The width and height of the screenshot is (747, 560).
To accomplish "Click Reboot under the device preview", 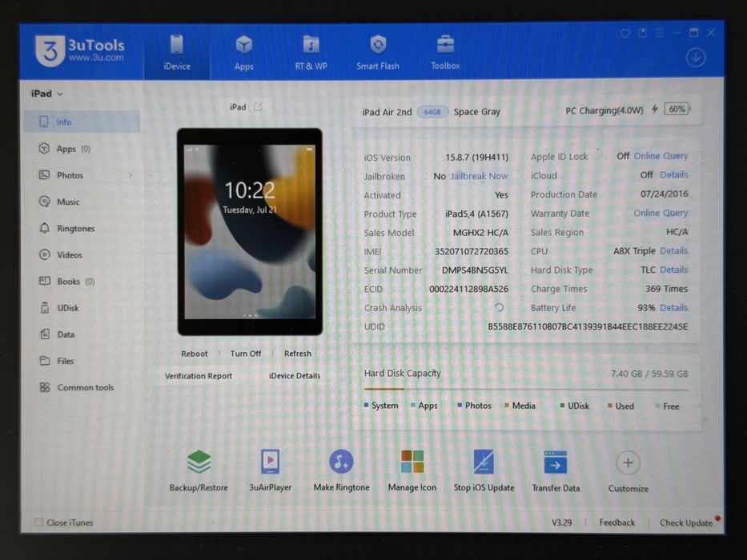I will [x=195, y=354].
